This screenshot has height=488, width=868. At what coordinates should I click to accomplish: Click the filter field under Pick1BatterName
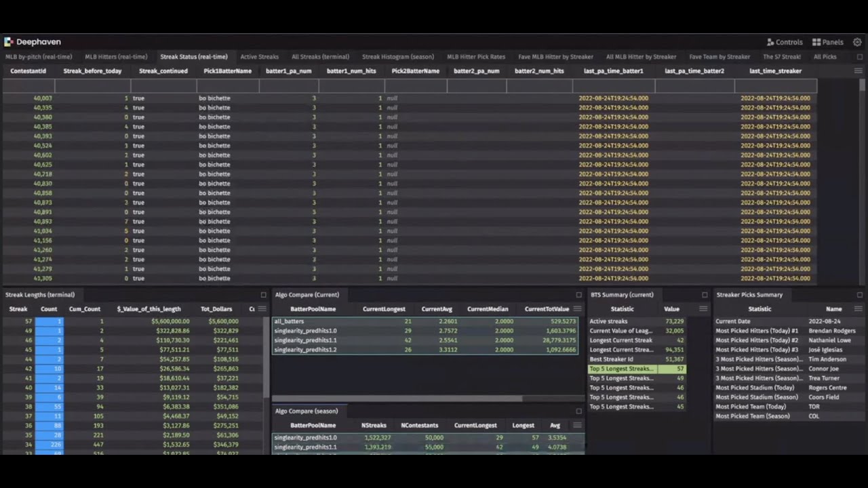228,85
